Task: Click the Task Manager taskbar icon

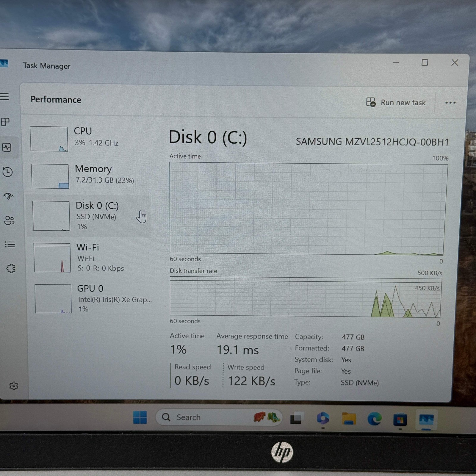Action: click(x=426, y=420)
